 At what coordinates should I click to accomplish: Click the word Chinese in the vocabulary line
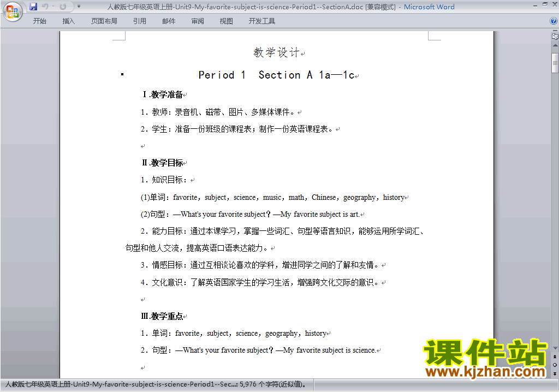click(324, 197)
